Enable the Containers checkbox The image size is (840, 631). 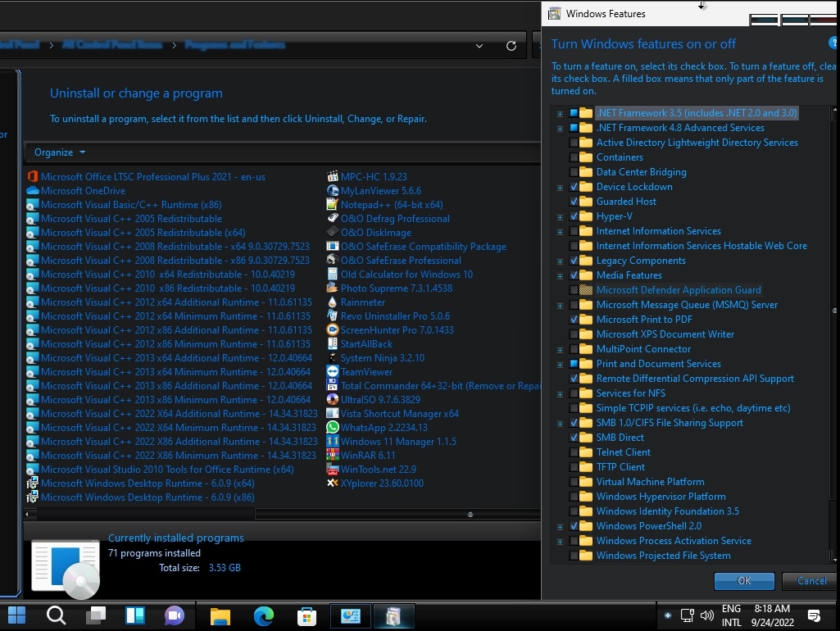coord(574,157)
